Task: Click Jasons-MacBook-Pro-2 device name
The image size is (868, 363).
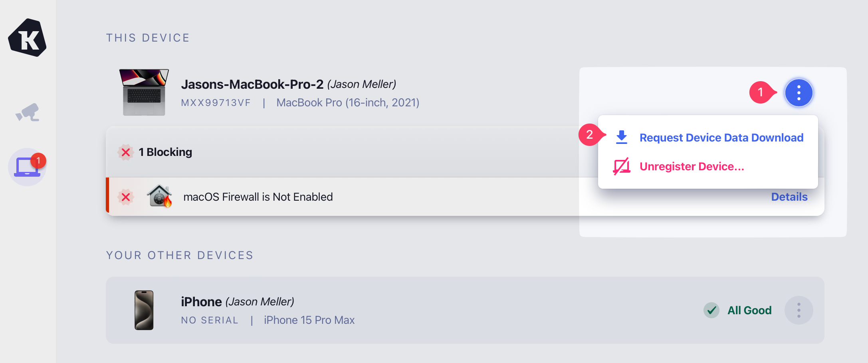Action: (252, 84)
